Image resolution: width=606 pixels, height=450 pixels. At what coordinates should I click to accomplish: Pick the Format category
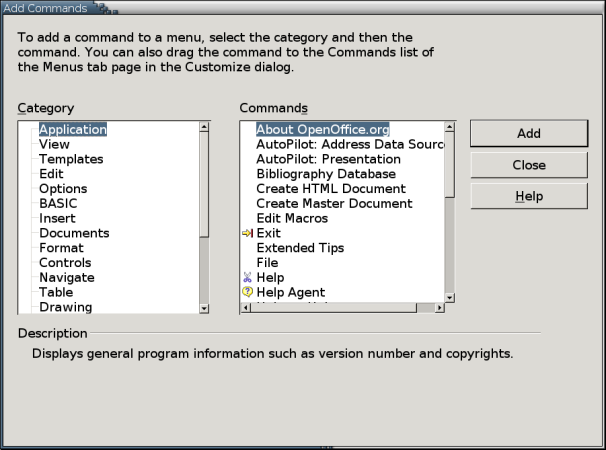pyautogui.click(x=61, y=248)
